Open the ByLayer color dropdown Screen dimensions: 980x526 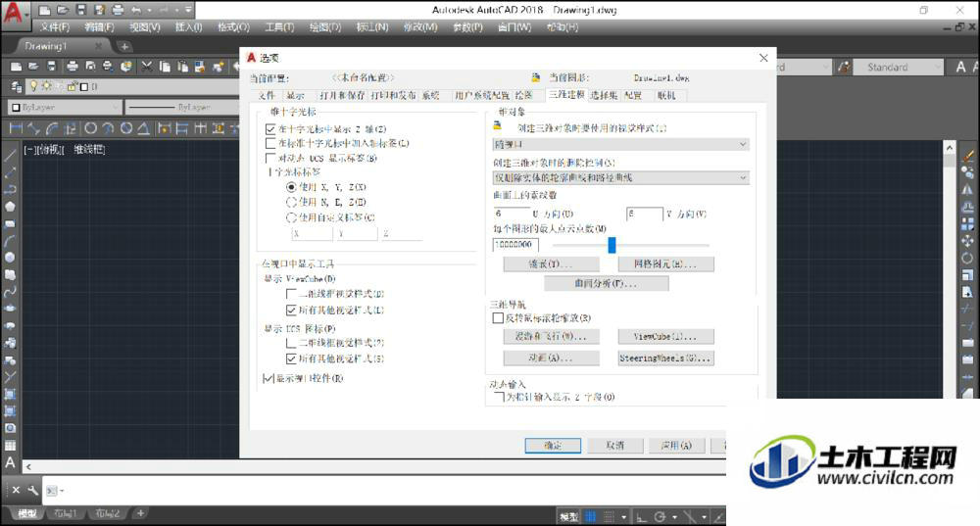[65, 108]
